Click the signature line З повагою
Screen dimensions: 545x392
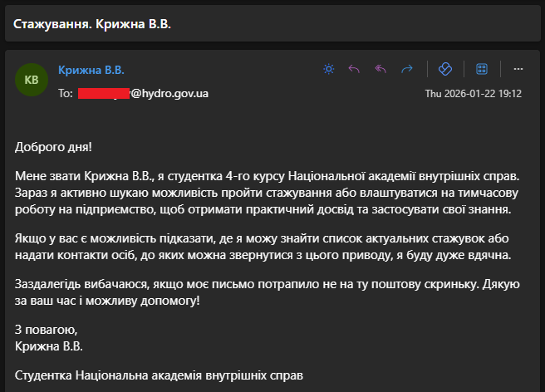click(x=46, y=330)
